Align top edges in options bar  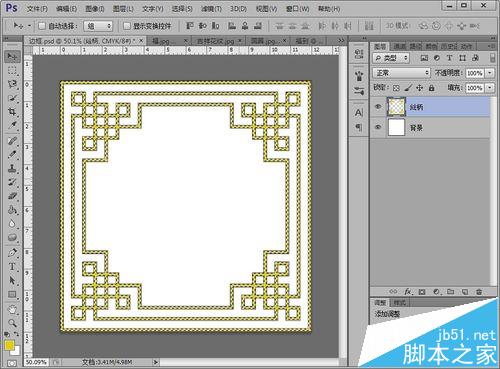click(x=190, y=26)
